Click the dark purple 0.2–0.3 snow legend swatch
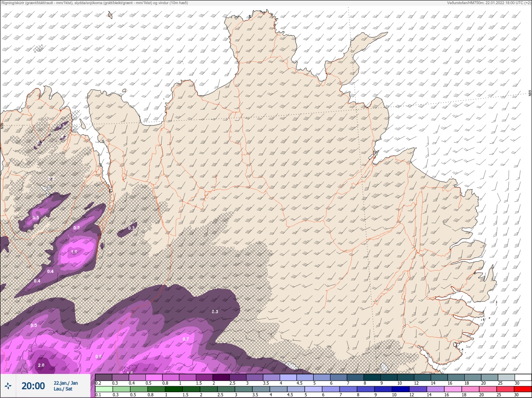 (104, 377)
